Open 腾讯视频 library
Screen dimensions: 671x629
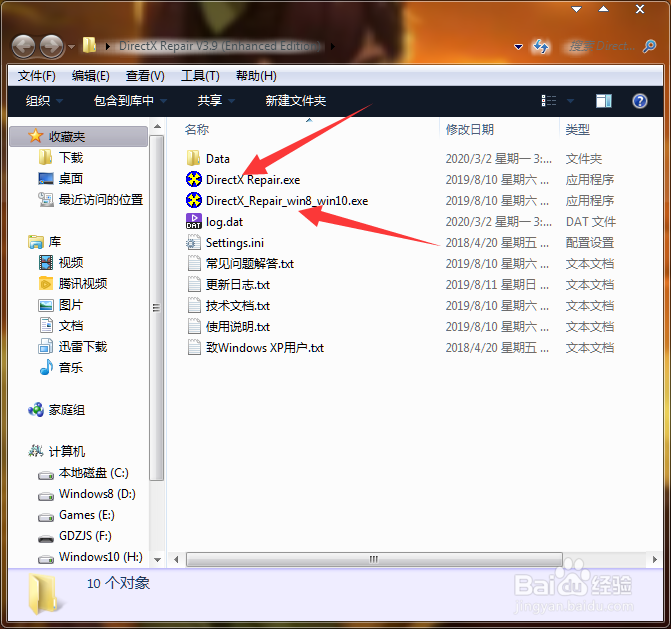(x=83, y=283)
